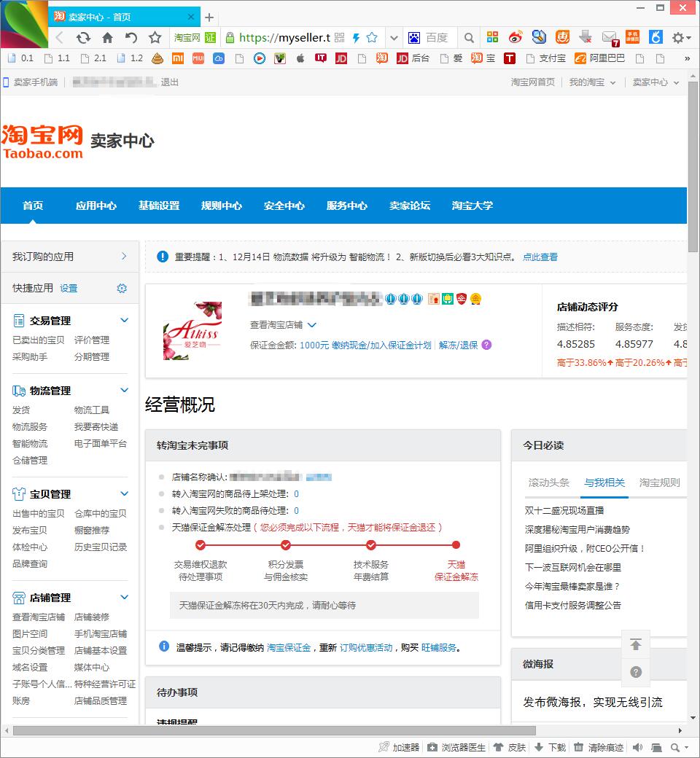This screenshot has width=700, height=758.
Task: Open 我的淘宝 dropdown in top bar
Action: coord(592,82)
